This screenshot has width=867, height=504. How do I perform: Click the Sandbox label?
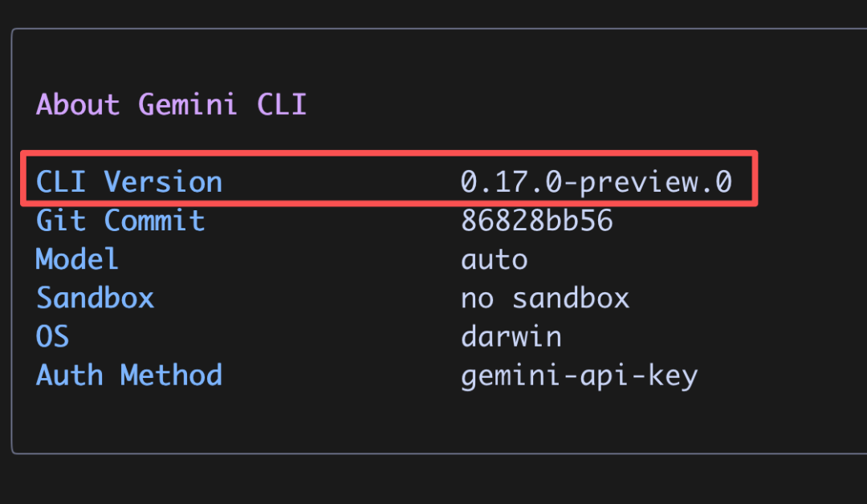[95, 298]
